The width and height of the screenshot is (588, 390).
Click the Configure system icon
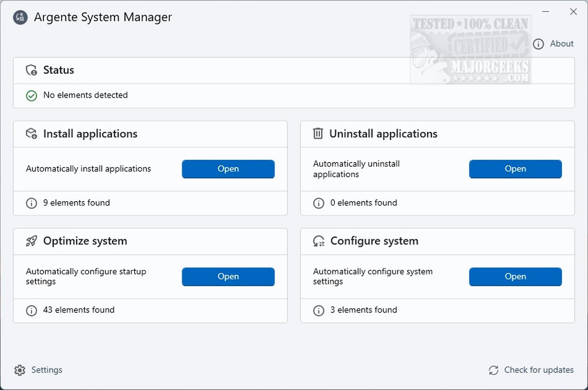319,241
